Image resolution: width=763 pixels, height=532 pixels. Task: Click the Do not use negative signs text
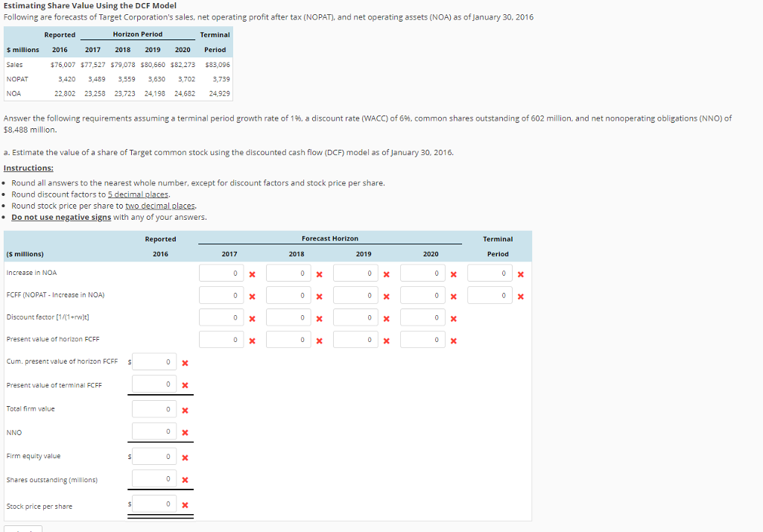61,217
